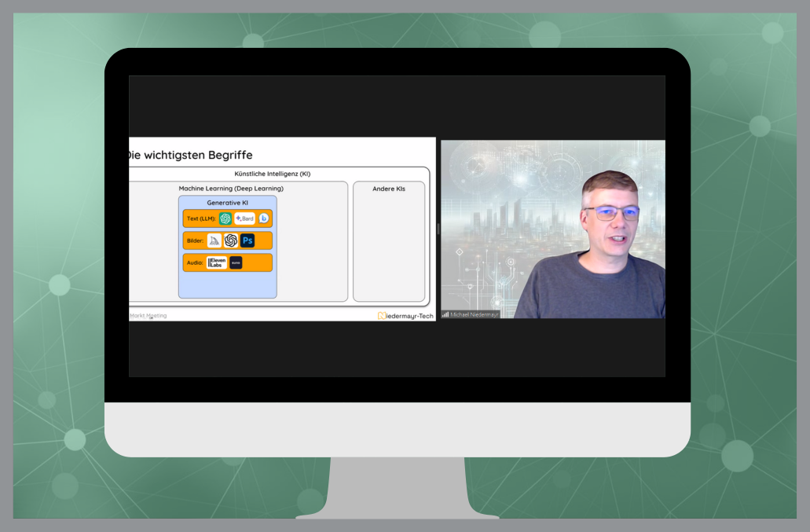This screenshot has width=810, height=532.
Task: Click the Niedermayr-Tech logo on the slide
Action: (405, 316)
